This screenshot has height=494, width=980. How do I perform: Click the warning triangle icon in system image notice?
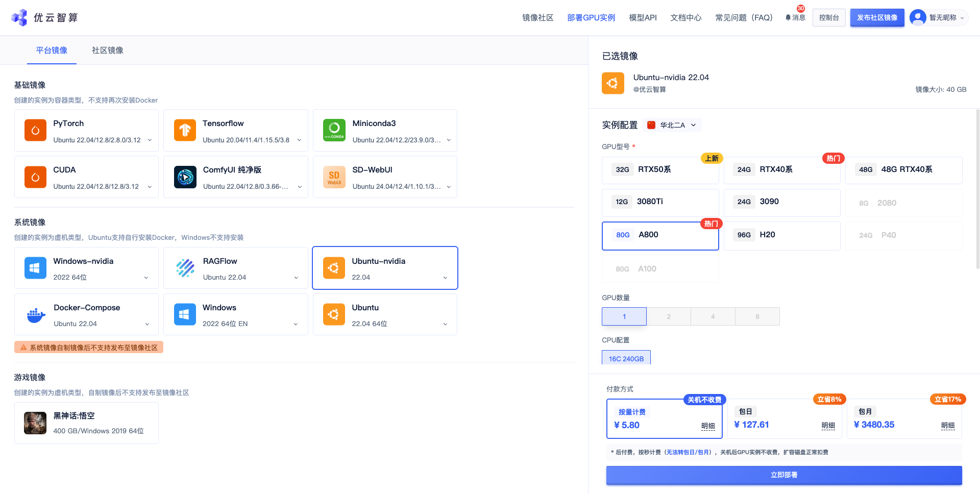pos(23,348)
